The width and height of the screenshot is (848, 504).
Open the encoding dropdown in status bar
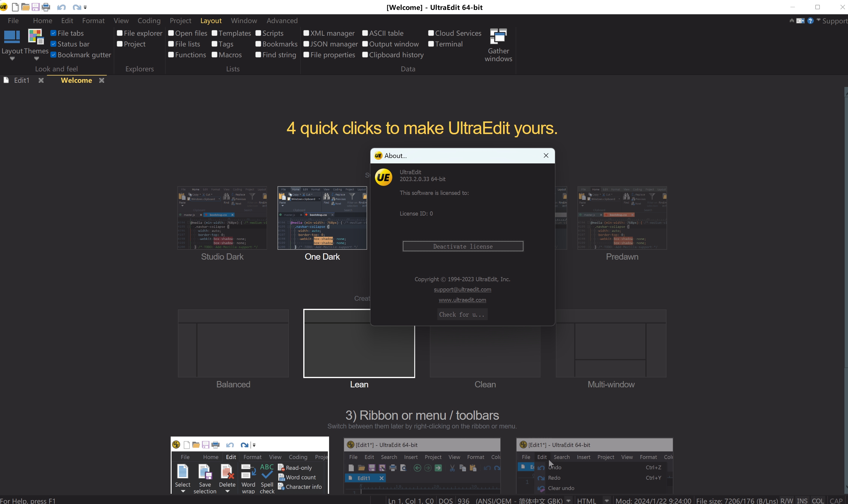[x=568, y=501]
